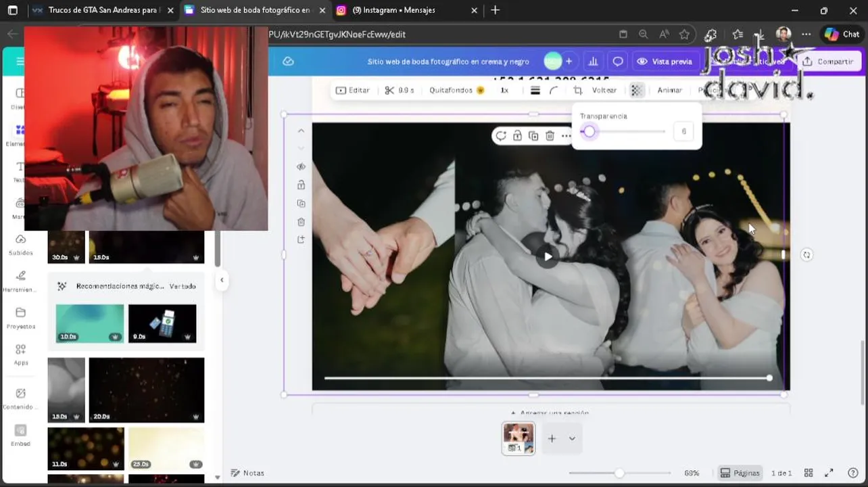Image resolution: width=868 pixels, height=487 pixels.
Task: Toggle the Páginas view button
Action: click(740, 473)
